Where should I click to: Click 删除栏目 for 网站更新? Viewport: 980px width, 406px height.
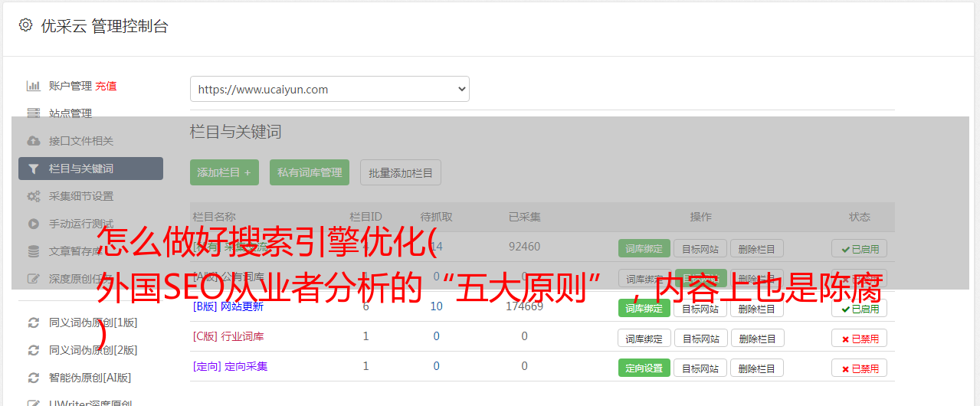[757, 308]
